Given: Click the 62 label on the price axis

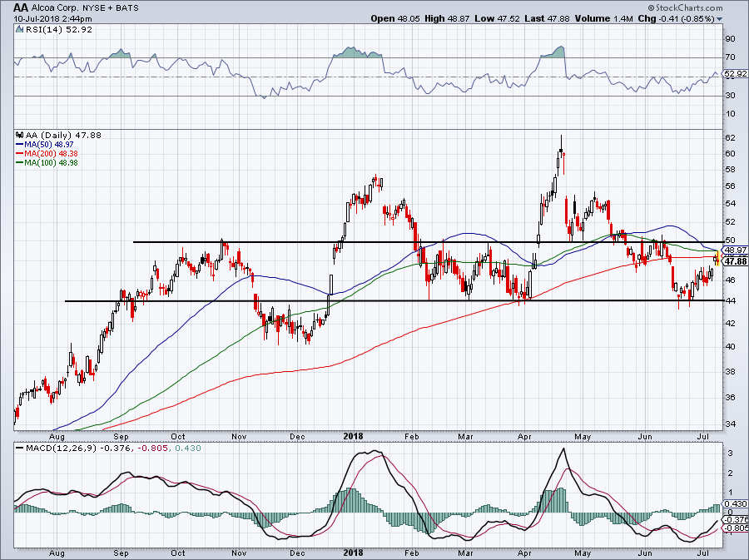Looking at the screenshot, I should tap(731, 138).
